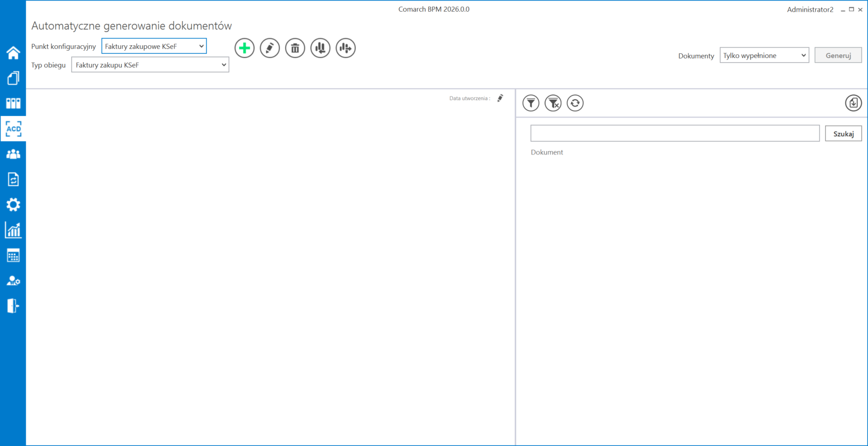Clear filters with the funnel-X icon
The image size is (868, 446).
[x=553, y=103]
